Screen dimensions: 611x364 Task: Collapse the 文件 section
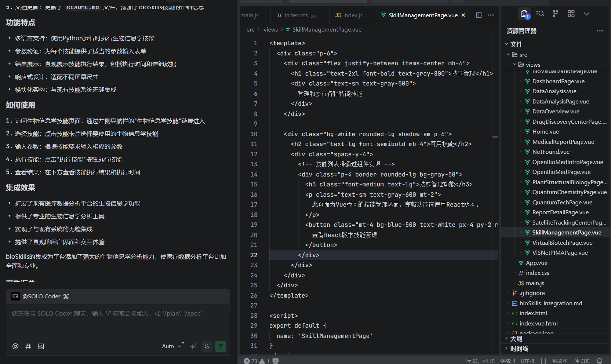(506, 44)
